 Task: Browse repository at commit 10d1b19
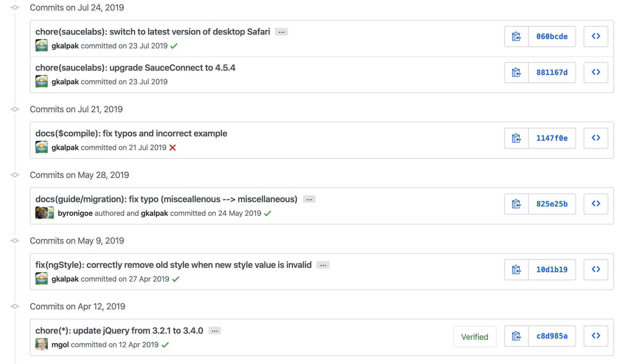tap(596, 270)
